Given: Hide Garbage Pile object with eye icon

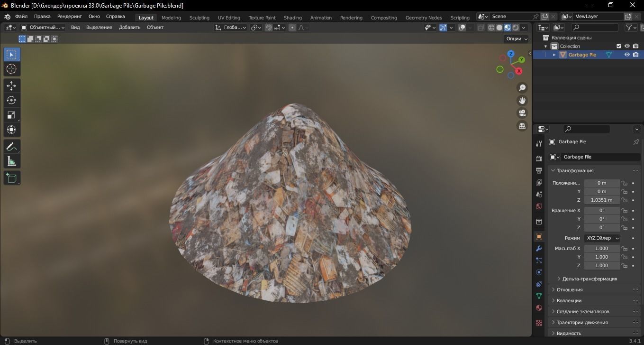Looking at the screenshot, I should (x=627, y=55).
